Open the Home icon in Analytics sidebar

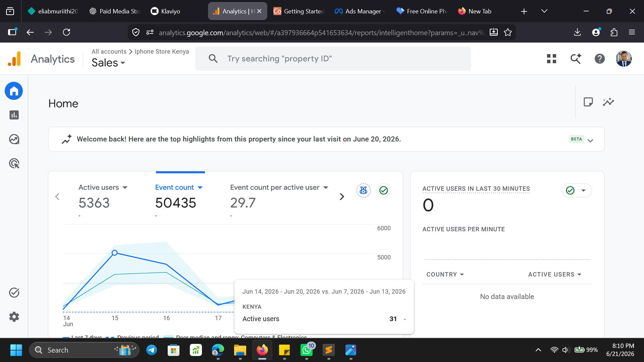tap(14, 91)
